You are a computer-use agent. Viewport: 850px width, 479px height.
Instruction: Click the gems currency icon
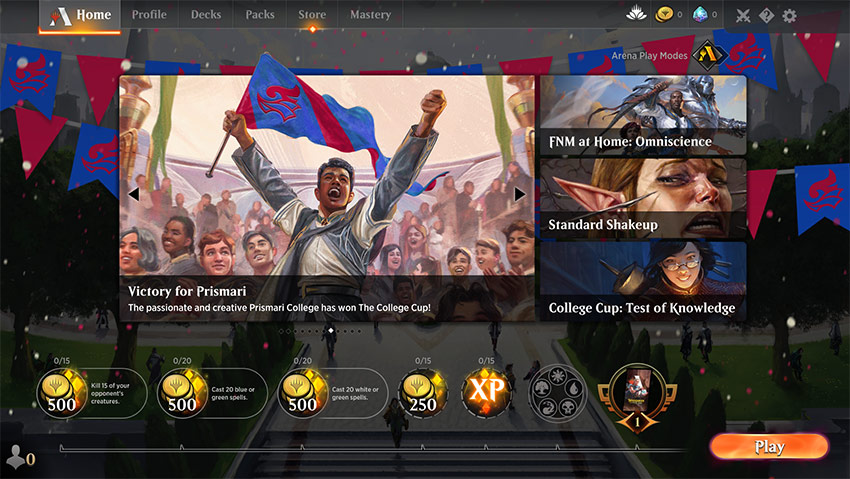[x=700, y=15]
